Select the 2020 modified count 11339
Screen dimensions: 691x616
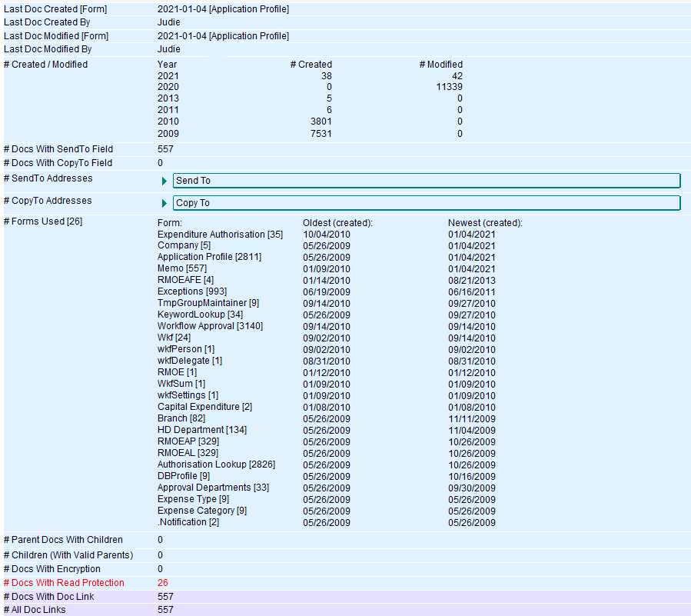[448, 88]
